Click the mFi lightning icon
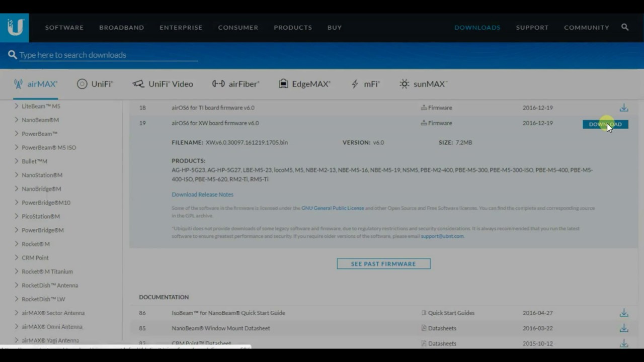 [355, 84]
